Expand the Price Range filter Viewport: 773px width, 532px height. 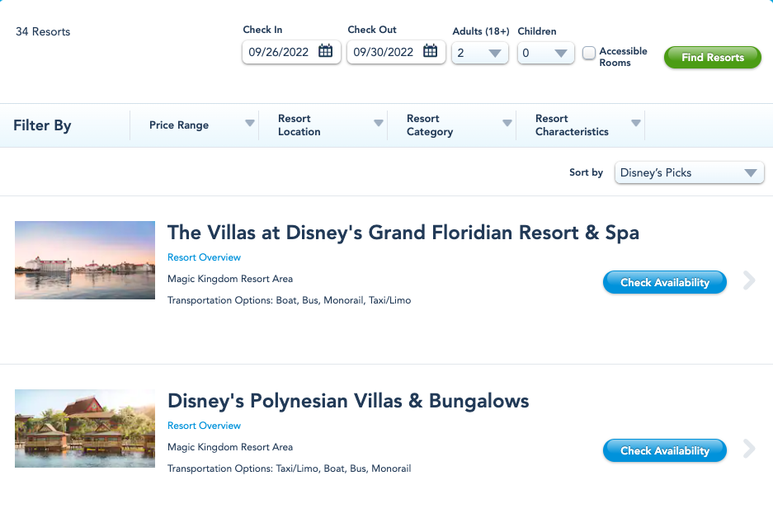click(x=194, y=125)
